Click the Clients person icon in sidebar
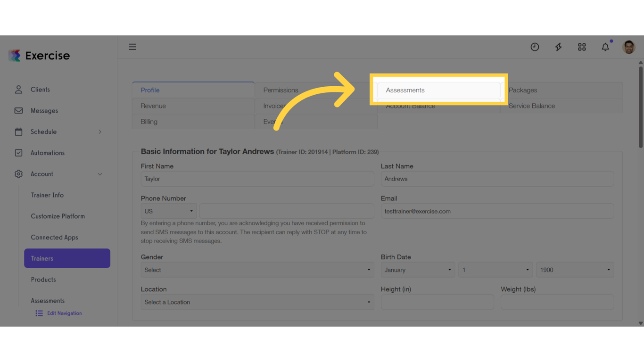The width and height of the screenshot is (644, 362). 18,89
